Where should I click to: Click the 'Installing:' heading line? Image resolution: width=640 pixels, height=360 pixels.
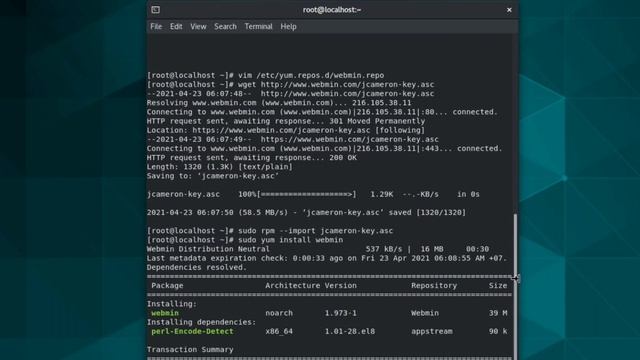click(172, 304)
